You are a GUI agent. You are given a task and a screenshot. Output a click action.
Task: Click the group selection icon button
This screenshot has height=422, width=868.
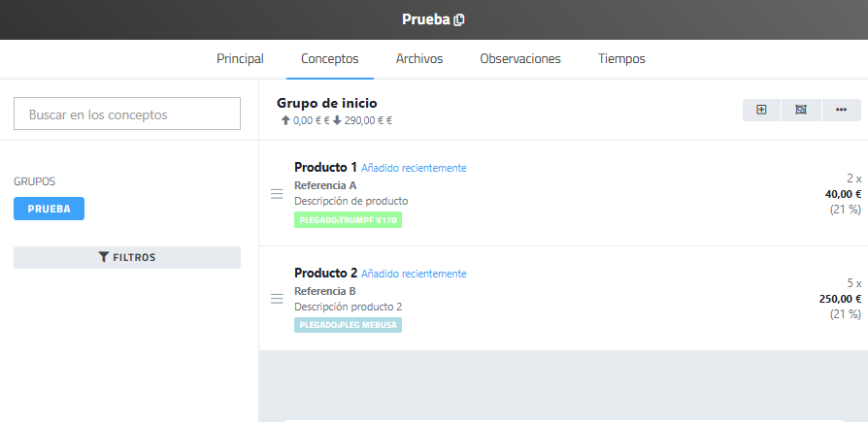coord(801,110)
